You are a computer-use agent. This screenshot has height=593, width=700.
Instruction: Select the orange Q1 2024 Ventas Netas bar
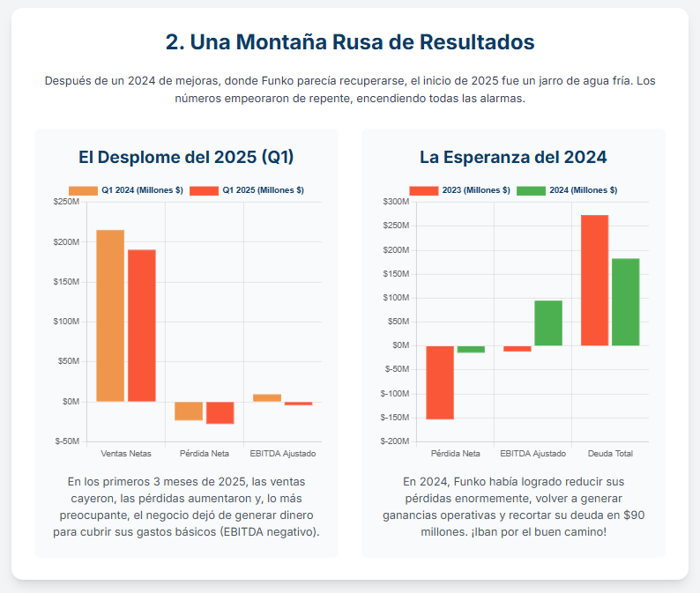tap(110, 316)
